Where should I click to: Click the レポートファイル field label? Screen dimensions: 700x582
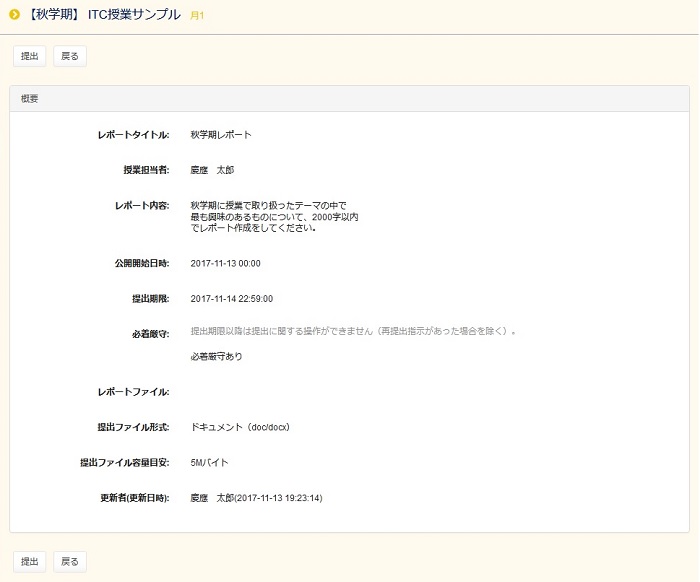133,392
